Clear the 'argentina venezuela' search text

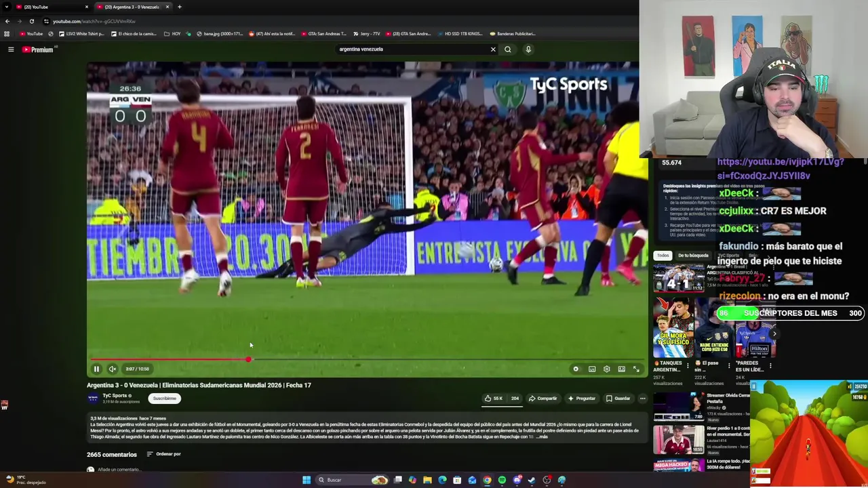click(493, 49)
